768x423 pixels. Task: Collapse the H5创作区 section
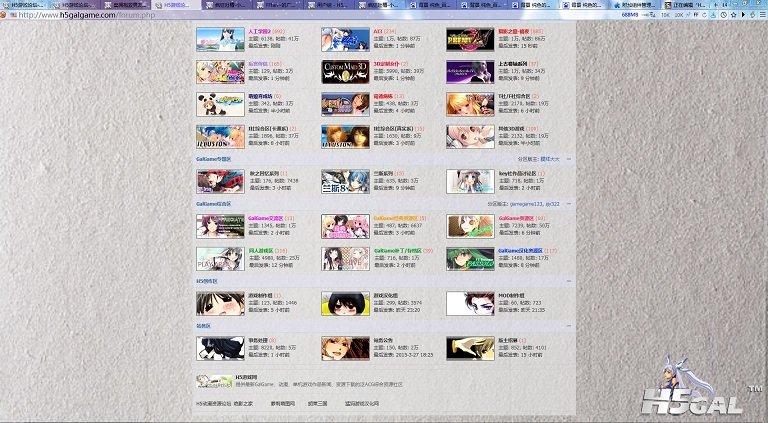tap(569, 281)
